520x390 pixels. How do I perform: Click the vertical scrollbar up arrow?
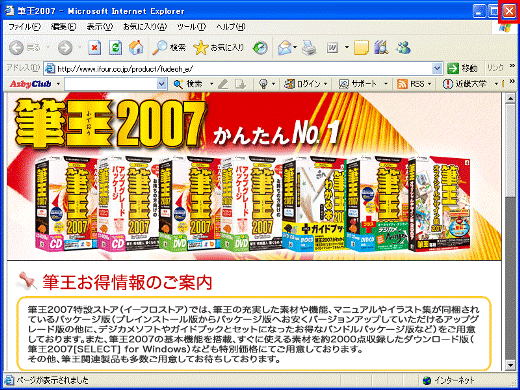510,98
